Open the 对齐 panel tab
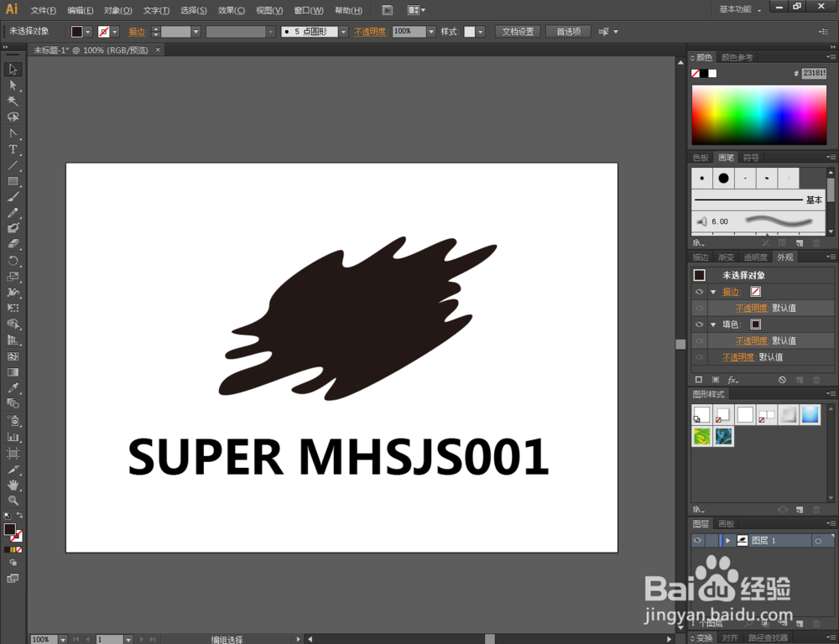This screenshot has width=839, height=644. (x=730, y=638)
